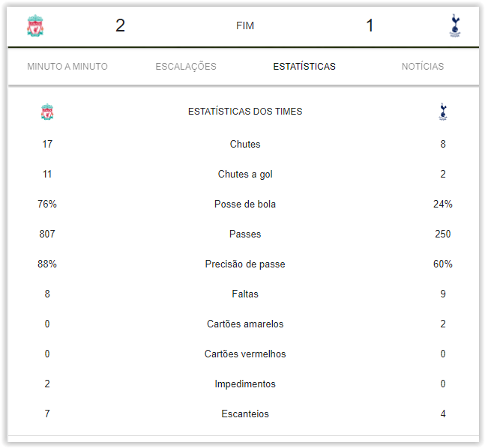Click the FIM match status label

245,26
